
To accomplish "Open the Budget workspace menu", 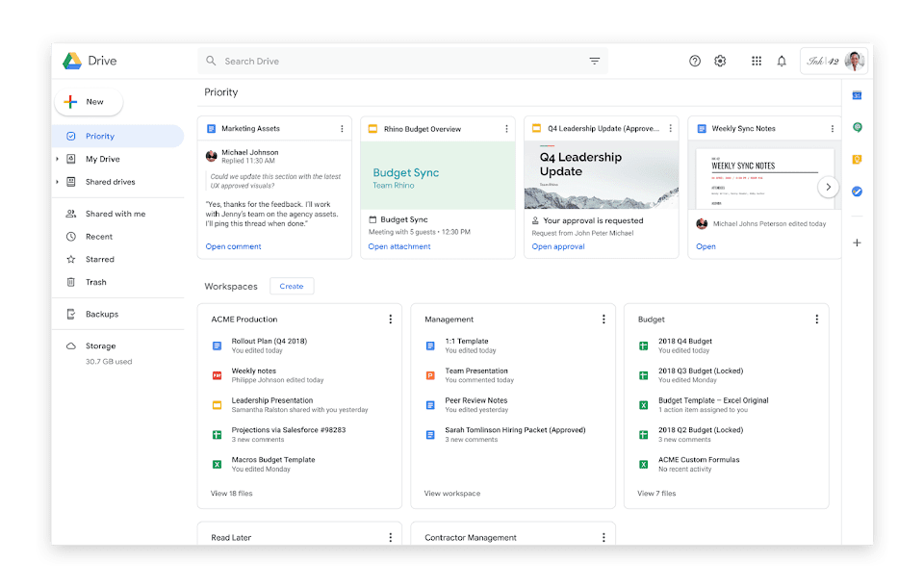I will click(x=817, y=319).
